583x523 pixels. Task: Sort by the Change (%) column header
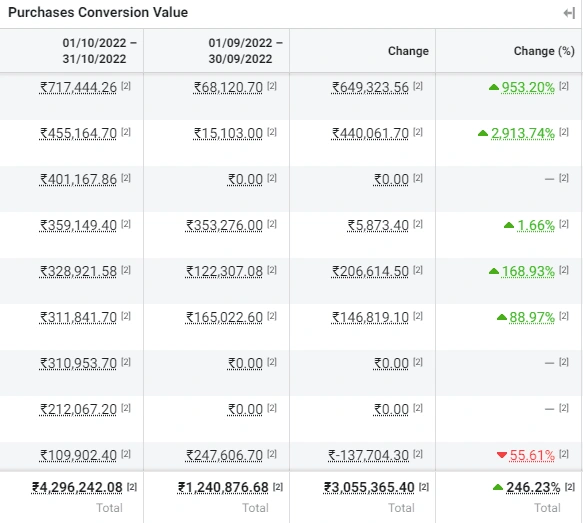[x=544, y=51]
